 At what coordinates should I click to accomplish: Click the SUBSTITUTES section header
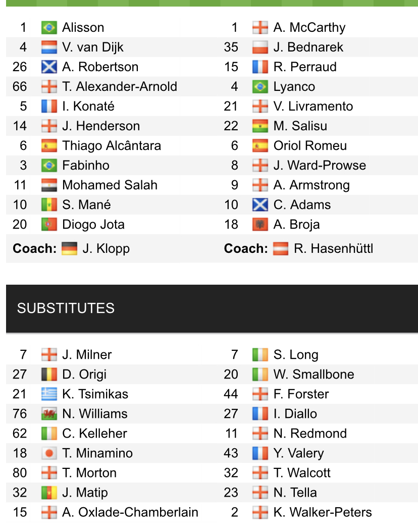pyautogui.click(x=66, y=308)
